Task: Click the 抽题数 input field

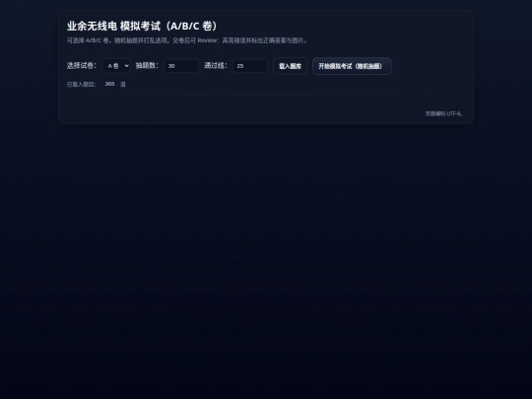Action: pos(181,66)
